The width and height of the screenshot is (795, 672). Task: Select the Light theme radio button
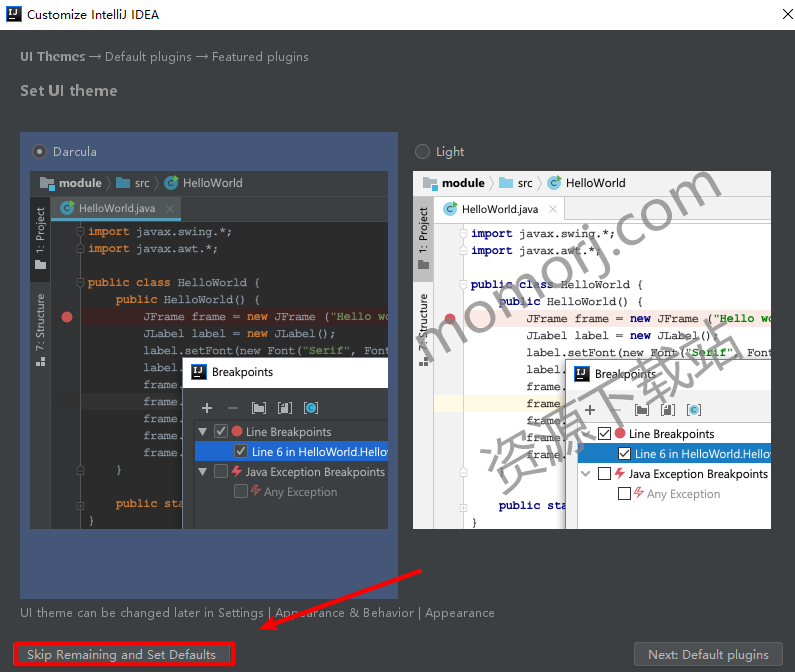pos(422,152)
